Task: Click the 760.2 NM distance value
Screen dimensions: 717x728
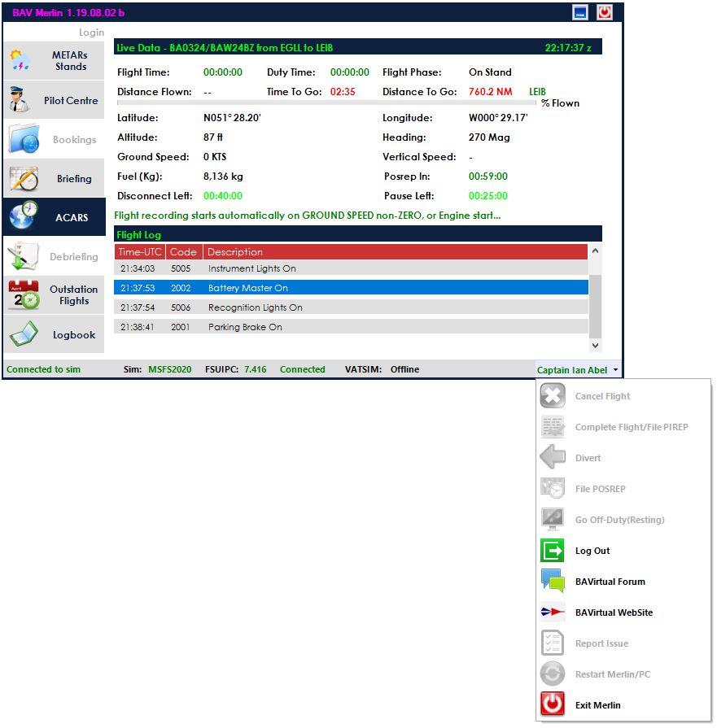Action: [x=490, y=91]
